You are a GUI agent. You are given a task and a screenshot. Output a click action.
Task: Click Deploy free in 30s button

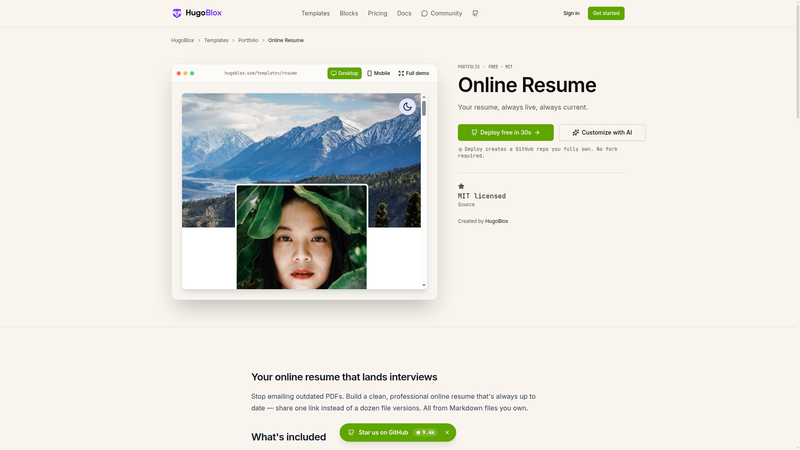point(505,133)
